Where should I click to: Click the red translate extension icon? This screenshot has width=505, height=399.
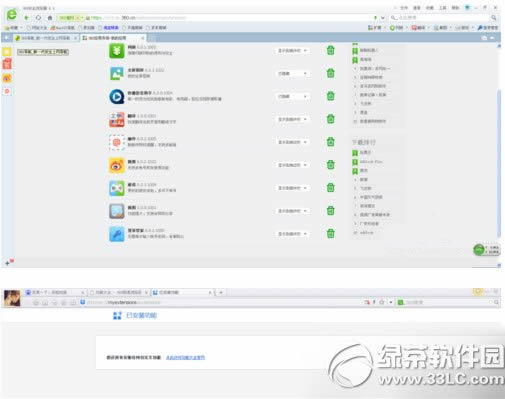tap(117, 120)
